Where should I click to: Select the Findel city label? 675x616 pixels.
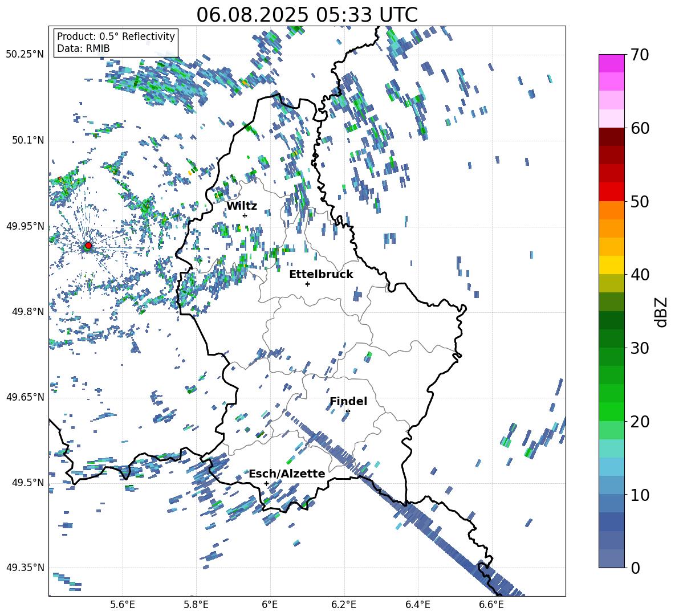348,401
